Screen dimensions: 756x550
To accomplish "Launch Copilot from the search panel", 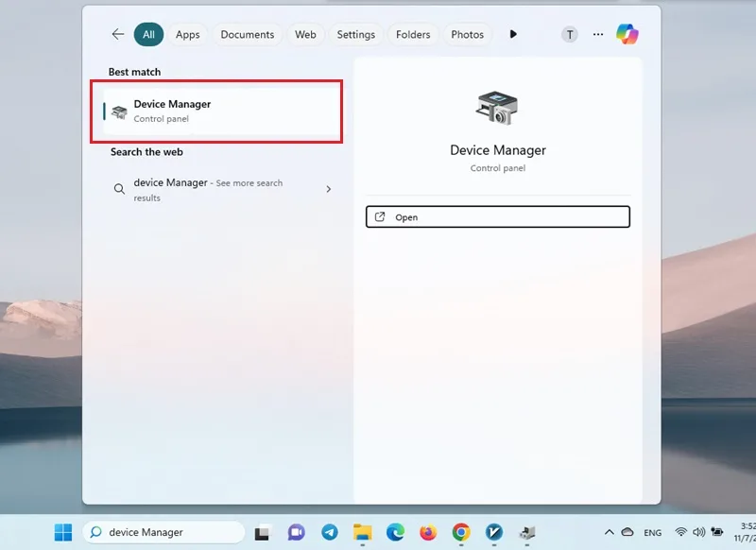I will 627,34.
